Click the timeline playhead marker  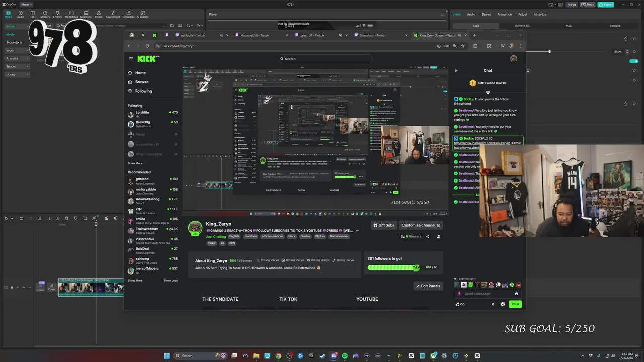(x=96, y=224)
